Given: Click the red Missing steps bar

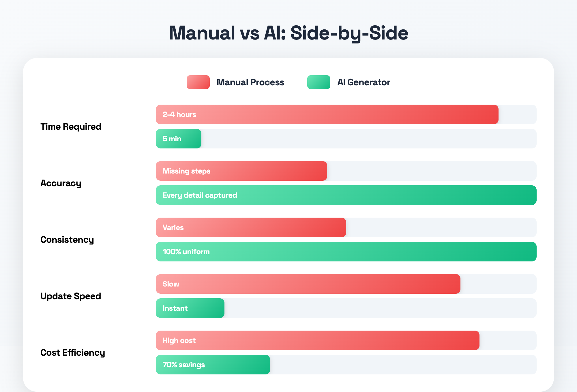Looking at the screenshot, I should point(241,171).
